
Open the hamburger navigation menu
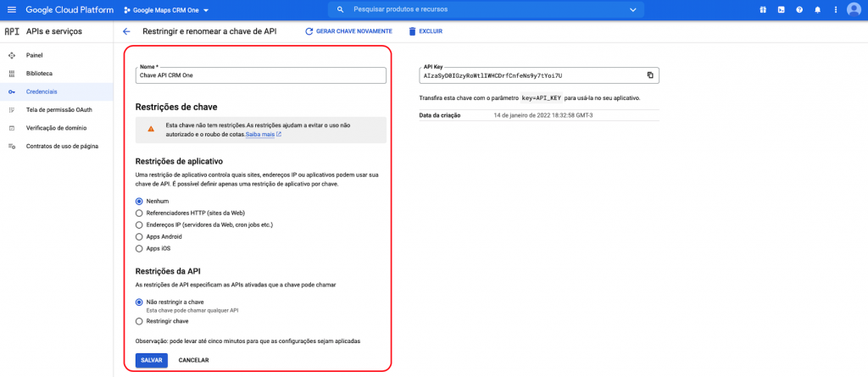point(11,9)
